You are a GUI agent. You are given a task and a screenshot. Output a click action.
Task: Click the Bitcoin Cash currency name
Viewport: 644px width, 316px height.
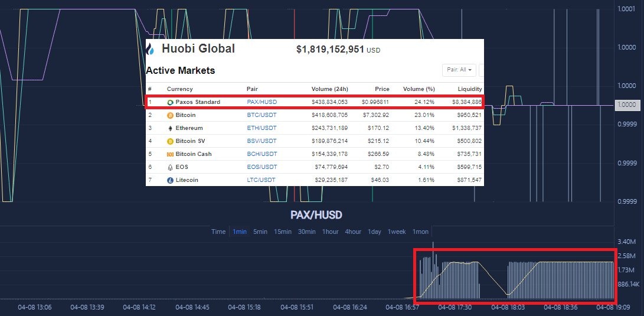(194, 154)
